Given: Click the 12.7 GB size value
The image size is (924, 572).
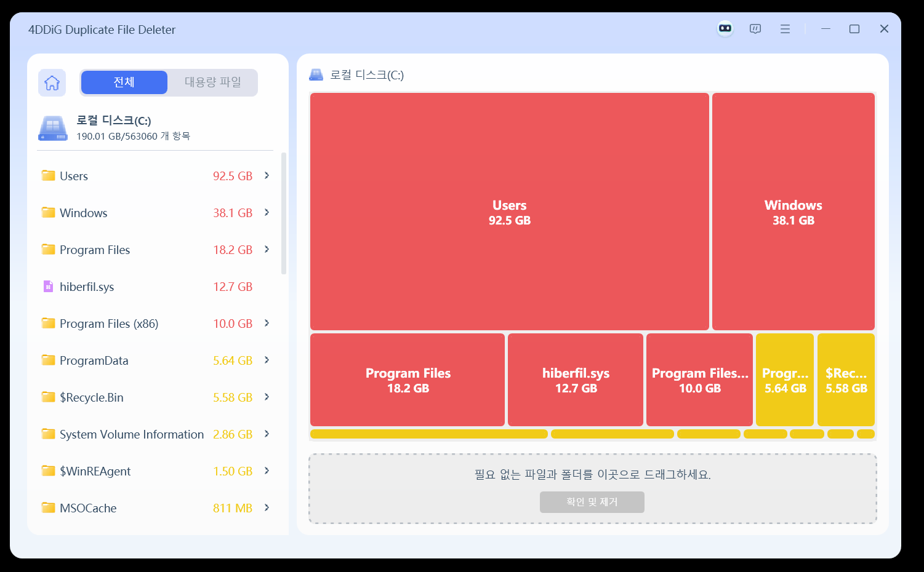Looking at the screenshot, I should (233, 287).
